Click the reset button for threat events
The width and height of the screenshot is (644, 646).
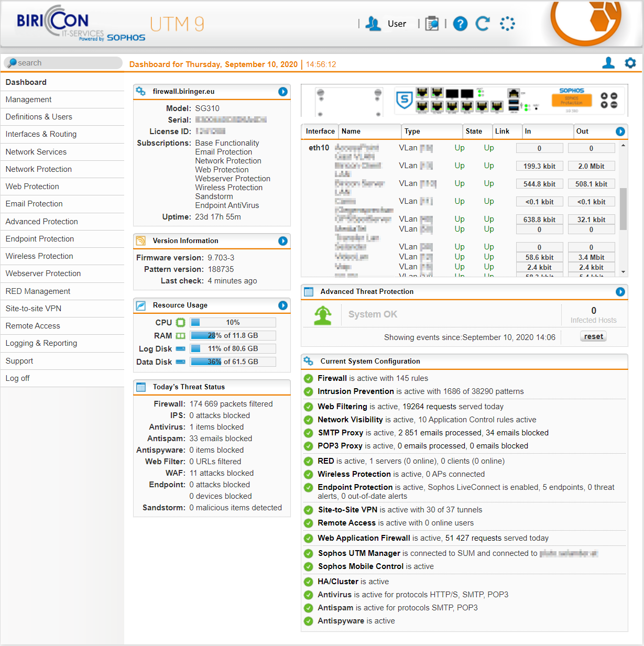coord(594,336)
